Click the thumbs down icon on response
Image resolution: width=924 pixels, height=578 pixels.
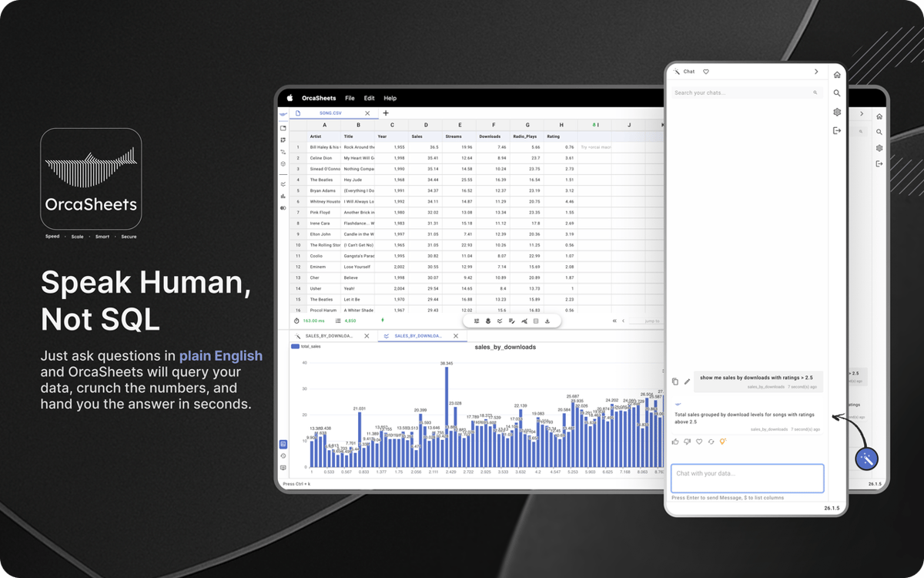point(687,442)
